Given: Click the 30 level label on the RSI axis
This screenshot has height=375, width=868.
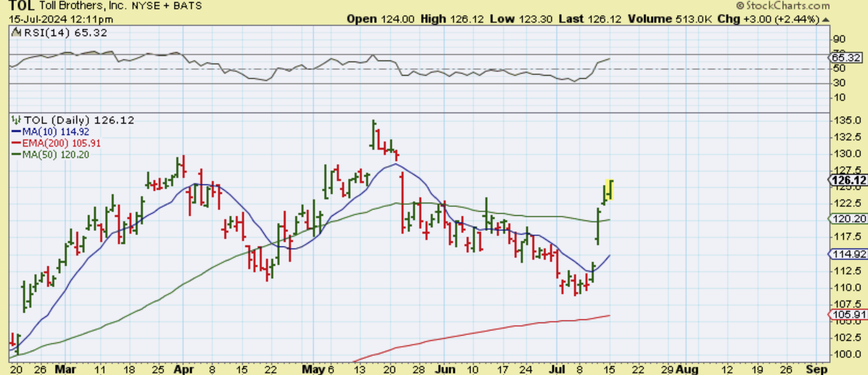Looking at the screenshot, I should (x=839, y=82).
